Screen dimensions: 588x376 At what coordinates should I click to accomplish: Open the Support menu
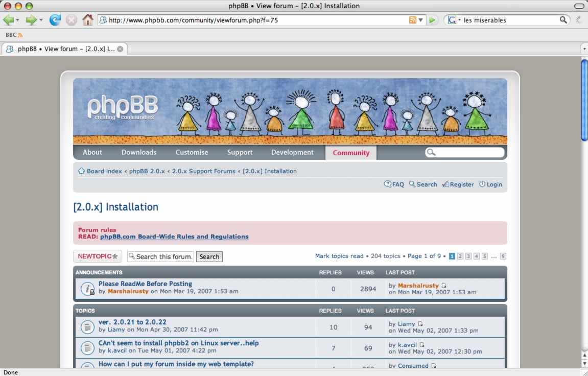(x=240, y=153)
